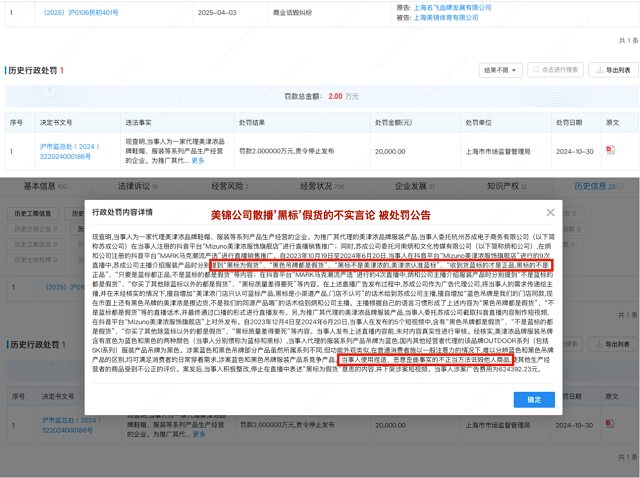
Task: Click the 20,000.00 amount in the dimmed table
Action: coord(391,425)
